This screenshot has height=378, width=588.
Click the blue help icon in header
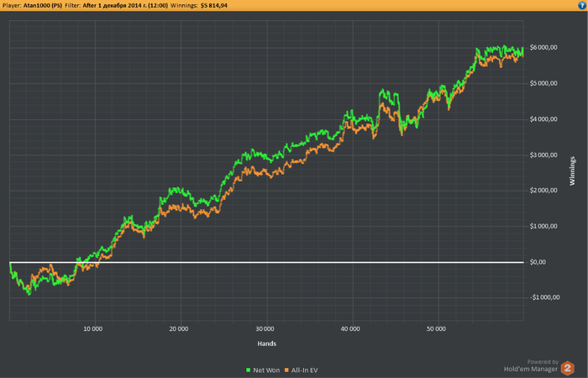[x=582, y=5]
